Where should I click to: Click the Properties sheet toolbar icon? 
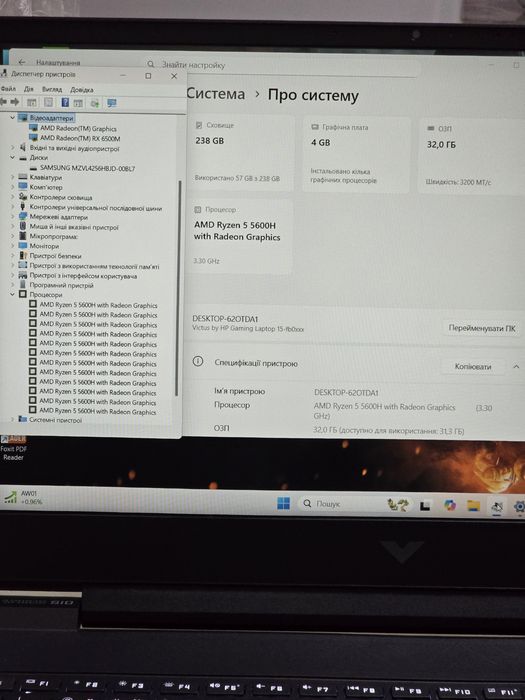(x=49, y=103)
